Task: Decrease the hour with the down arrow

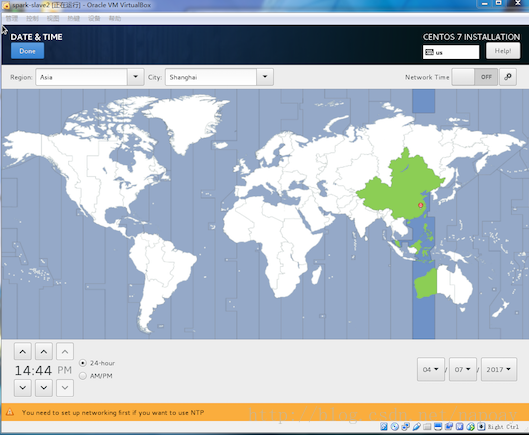Action: 23,388
